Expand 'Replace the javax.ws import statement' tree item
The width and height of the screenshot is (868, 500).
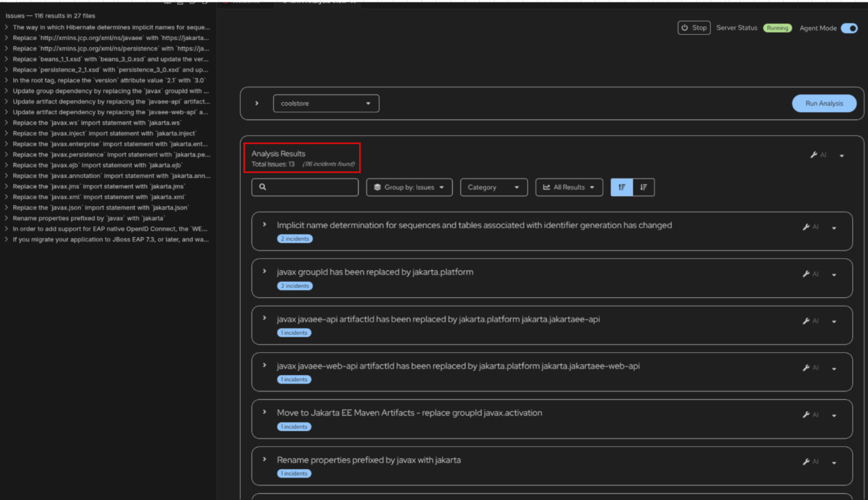pyautogui.click(x=6, y=123)
